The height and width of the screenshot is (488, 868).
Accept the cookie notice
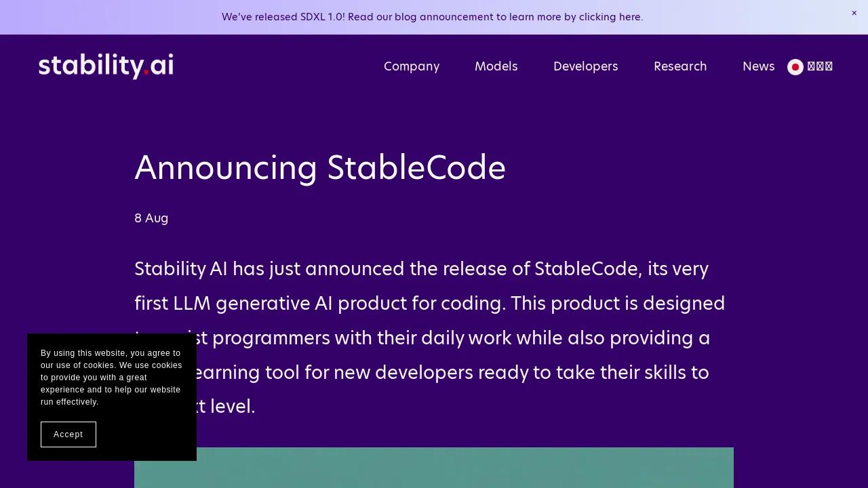coord(68,434)
